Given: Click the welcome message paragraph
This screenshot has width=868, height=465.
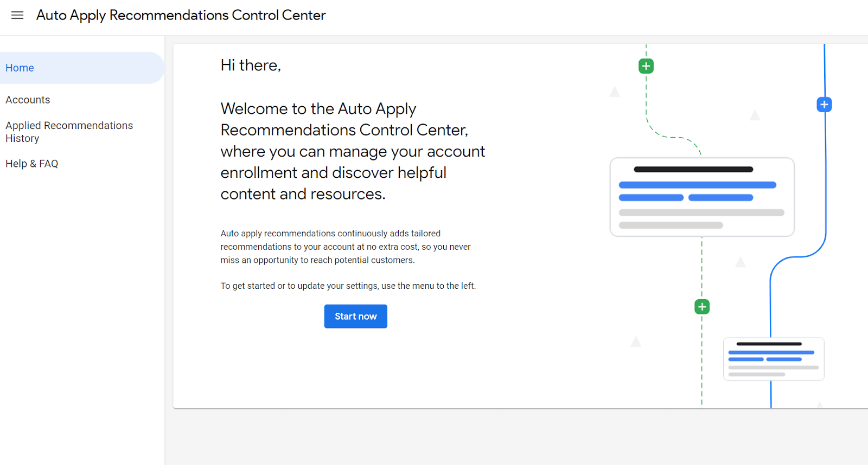Looking at the screenshot, I should click(353, 151).
